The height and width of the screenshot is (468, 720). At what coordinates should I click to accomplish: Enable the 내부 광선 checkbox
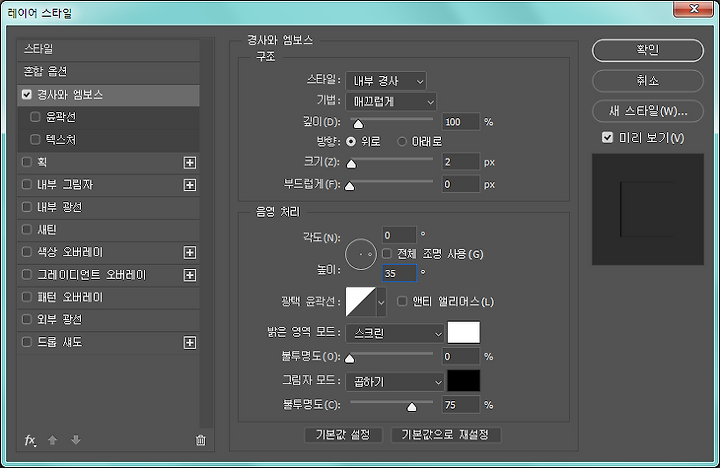(x=27, y=207)
